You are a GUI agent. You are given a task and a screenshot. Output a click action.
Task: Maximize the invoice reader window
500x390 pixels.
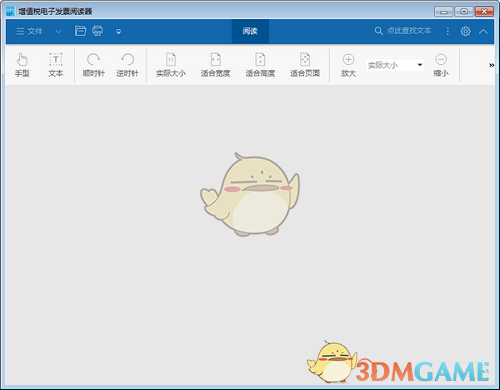pos(464,12)
